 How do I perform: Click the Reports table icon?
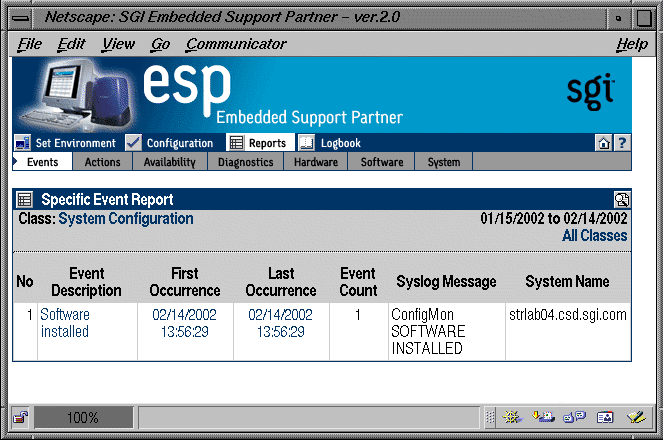tap(236, 143)
